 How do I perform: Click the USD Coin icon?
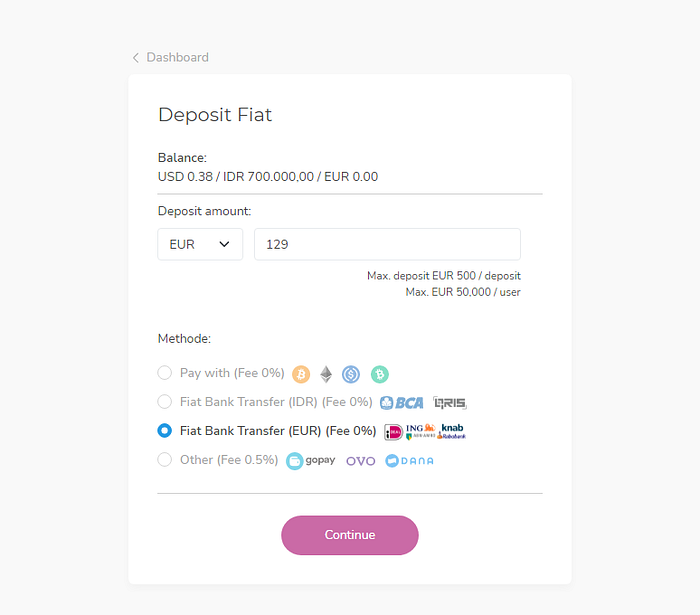[351, 374]
